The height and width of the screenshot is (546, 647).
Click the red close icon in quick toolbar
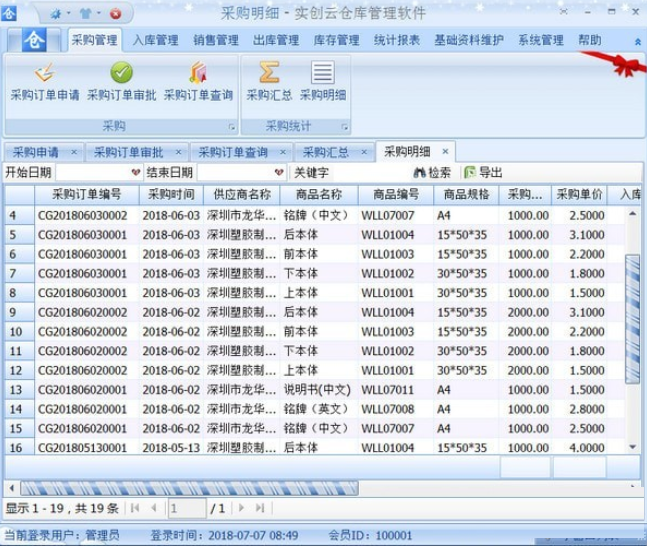[116, 14]
